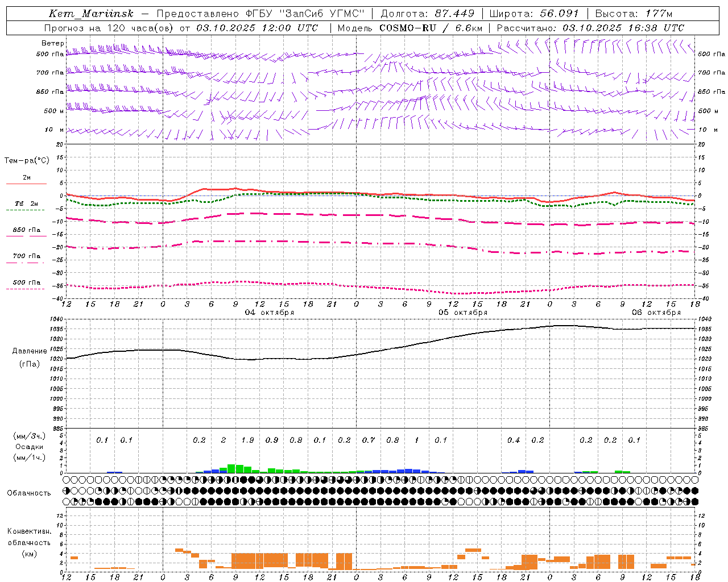This screenshot has width=728, height=582.
Task: Click the 'Облачность' cloudiness label
Action: click(x=29, y=493)
